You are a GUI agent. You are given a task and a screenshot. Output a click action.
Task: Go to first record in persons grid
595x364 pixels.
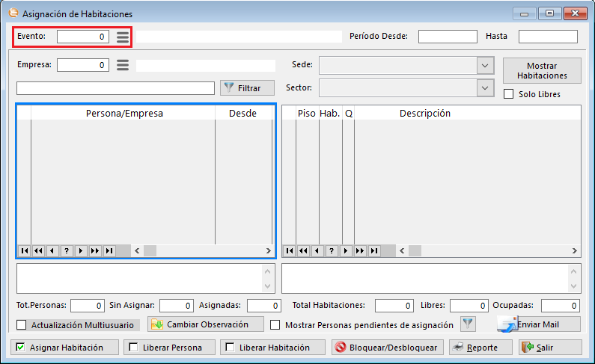[25, 251]
